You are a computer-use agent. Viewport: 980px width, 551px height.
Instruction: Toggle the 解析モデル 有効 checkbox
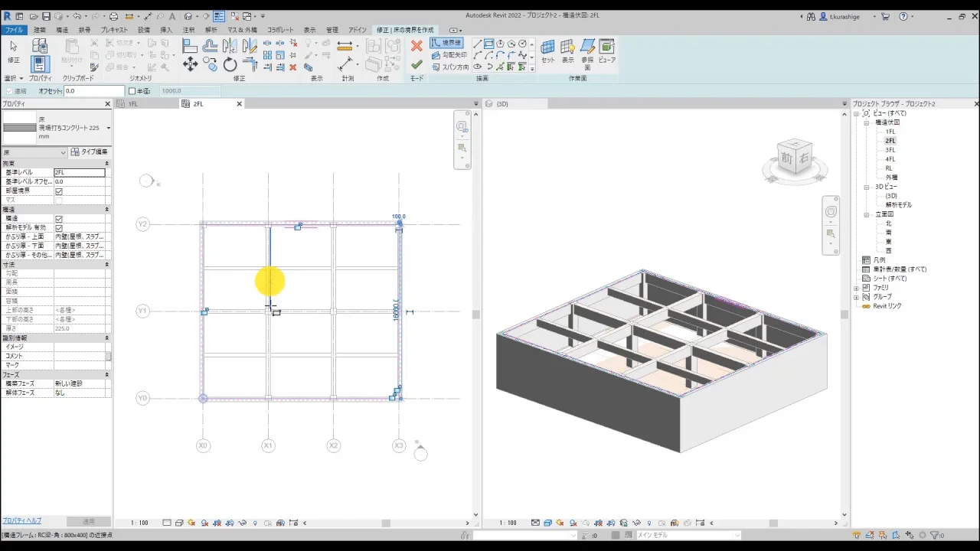coord(59,228)
